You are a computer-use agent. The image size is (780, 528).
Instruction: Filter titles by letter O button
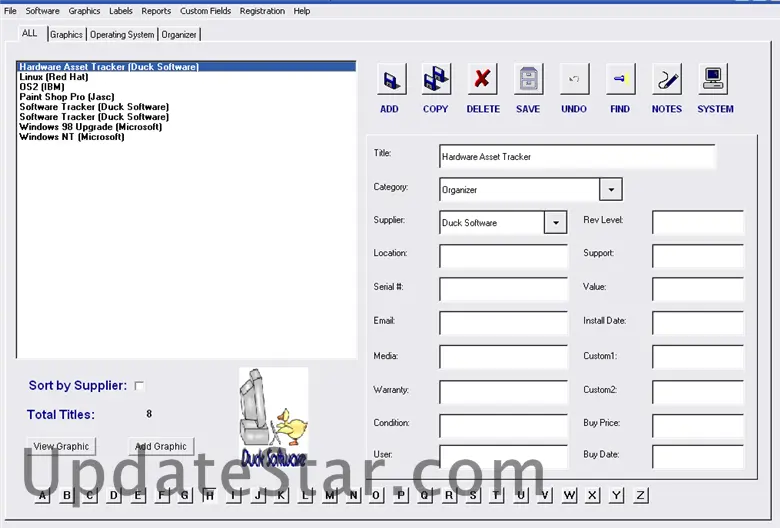click(376, 495)
